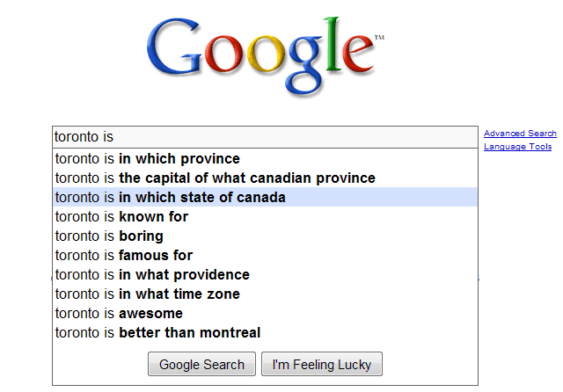Select 'toronto is in what time zone'
This screenshot has height=392, width=563.
pyautogui.click(x=265, y=294)
